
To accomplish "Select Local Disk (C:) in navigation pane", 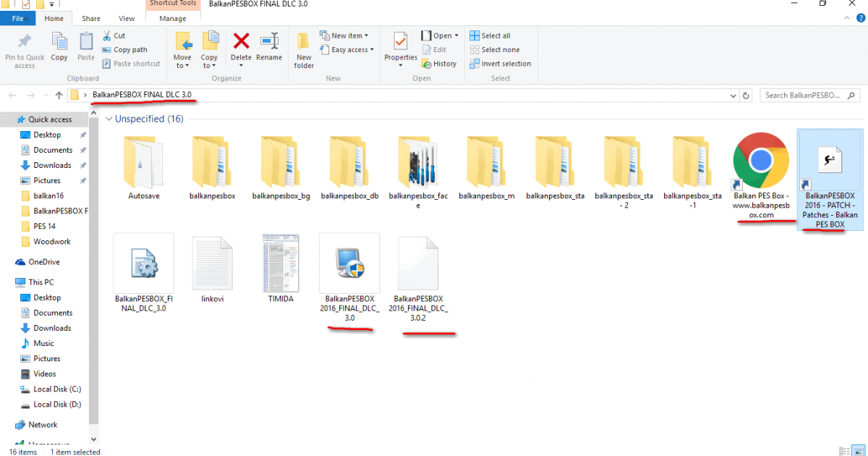I will click(x=57, y=389).
